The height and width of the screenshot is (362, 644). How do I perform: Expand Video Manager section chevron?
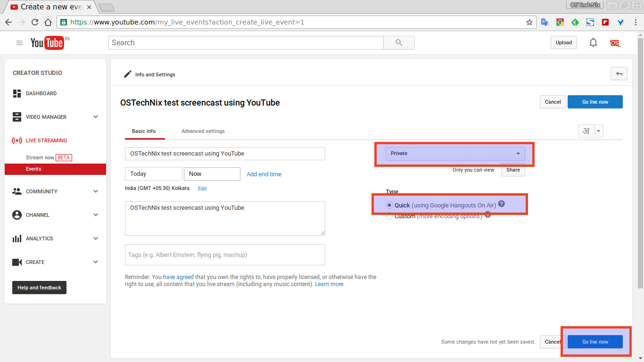click(96, 117)
